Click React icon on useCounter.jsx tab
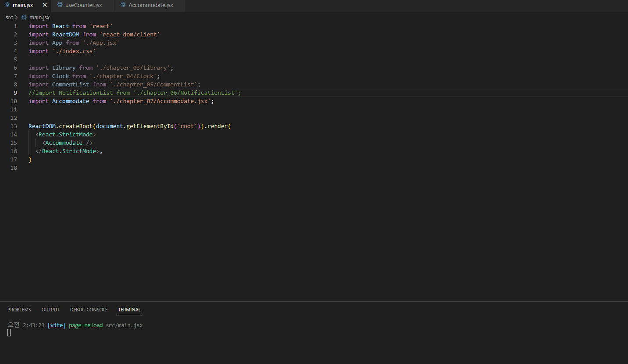The width and height of the screenshot is (628, 364). 60,5
